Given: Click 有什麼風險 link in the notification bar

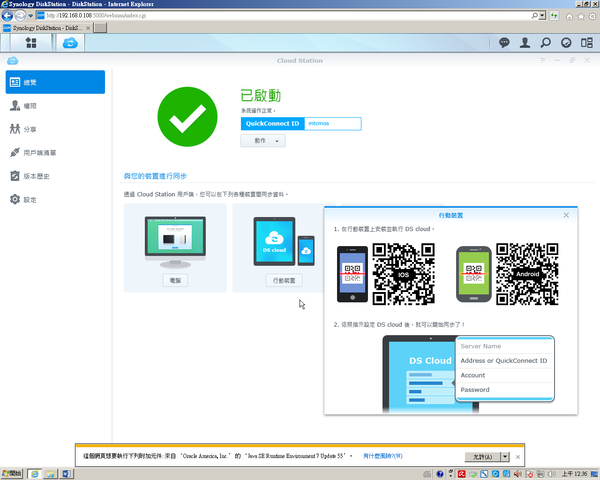Looking at the screenshot, I should [383, 456].
